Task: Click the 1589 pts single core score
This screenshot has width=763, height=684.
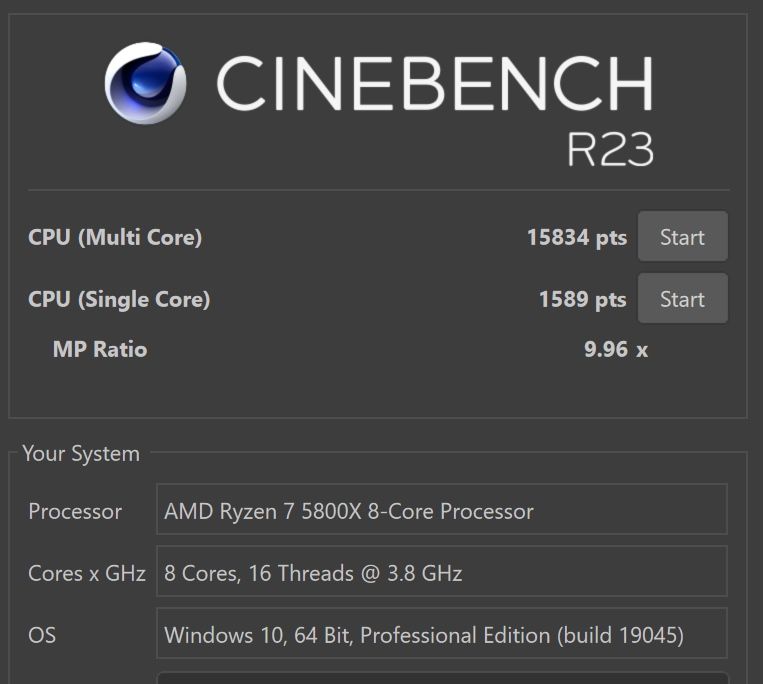Action: pyautogui.click(x=582, y=299)
